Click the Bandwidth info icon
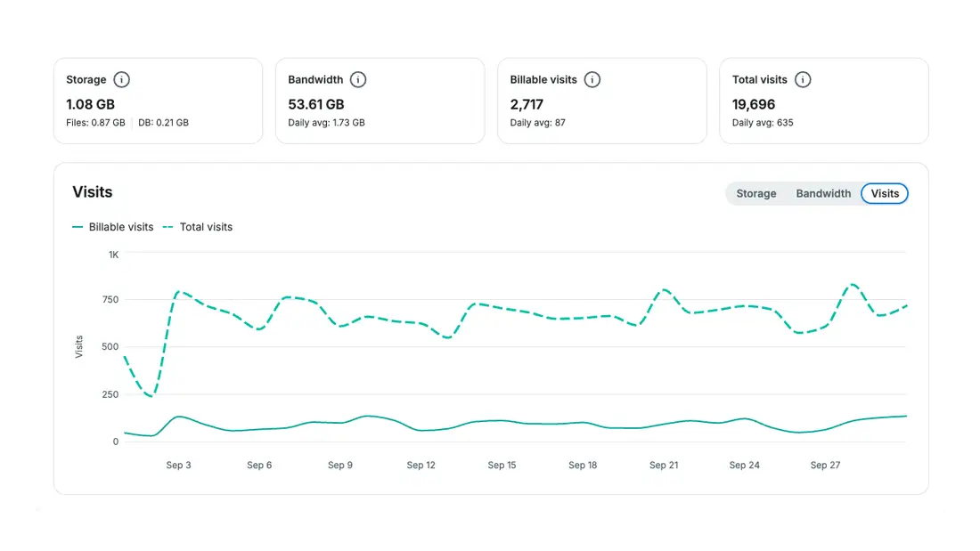 click(x=358, y=79)
